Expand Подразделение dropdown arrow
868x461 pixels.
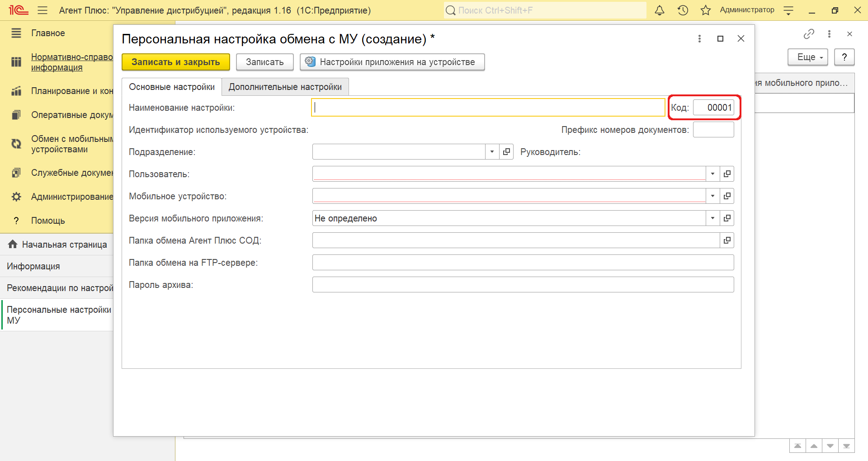[x=492, y=152]
